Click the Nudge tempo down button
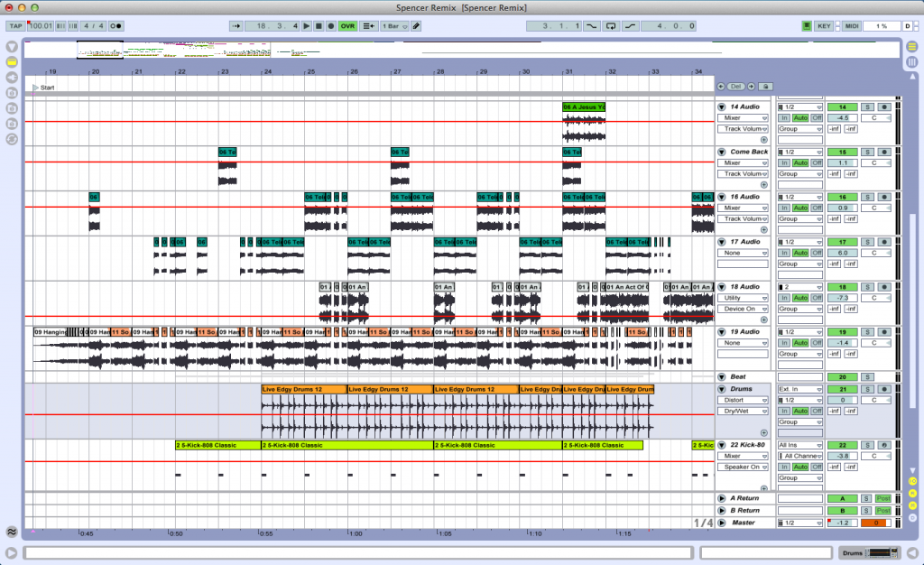The width and height of the screenshot is (924, 565). click(60, 26)
